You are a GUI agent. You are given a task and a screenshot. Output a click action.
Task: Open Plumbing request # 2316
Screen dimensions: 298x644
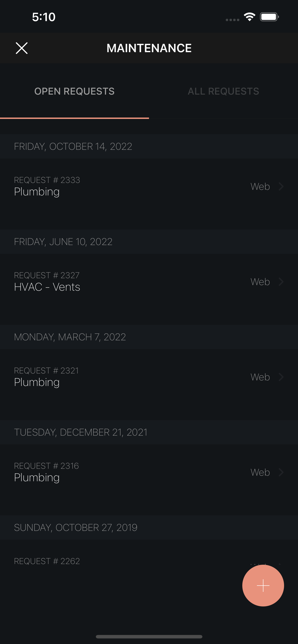[149, 472]
